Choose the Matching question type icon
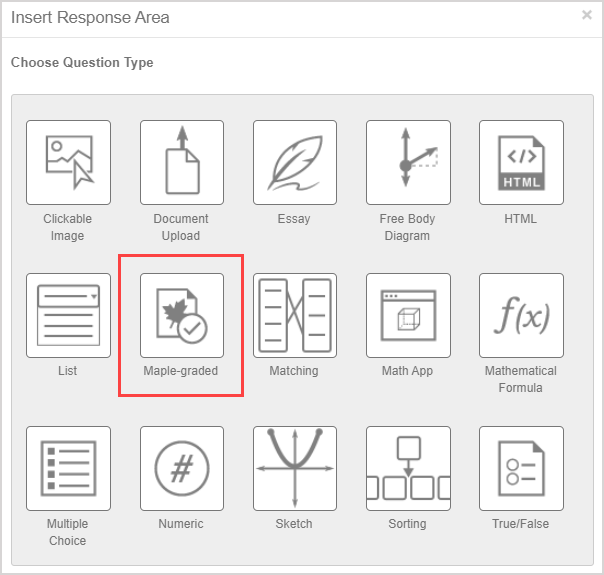604x575 pixels. click(294, 315)
